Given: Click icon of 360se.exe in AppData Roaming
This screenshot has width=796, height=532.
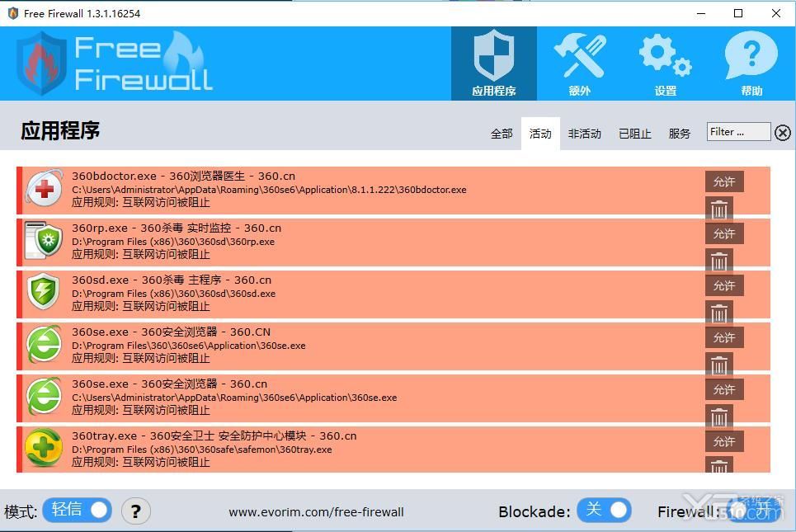Looking at the screenshot, I should 45,396.
